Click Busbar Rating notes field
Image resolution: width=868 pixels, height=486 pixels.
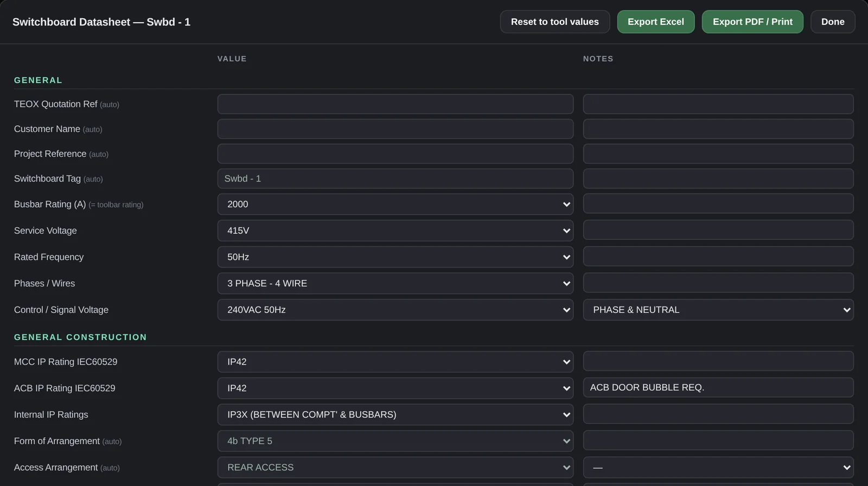click(x=718, y=203)
